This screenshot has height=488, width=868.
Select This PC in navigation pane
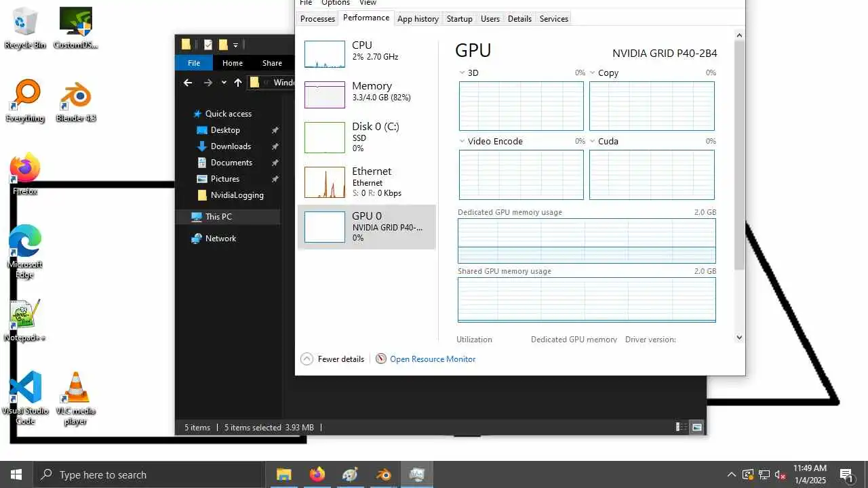click(x=218, y=217)
